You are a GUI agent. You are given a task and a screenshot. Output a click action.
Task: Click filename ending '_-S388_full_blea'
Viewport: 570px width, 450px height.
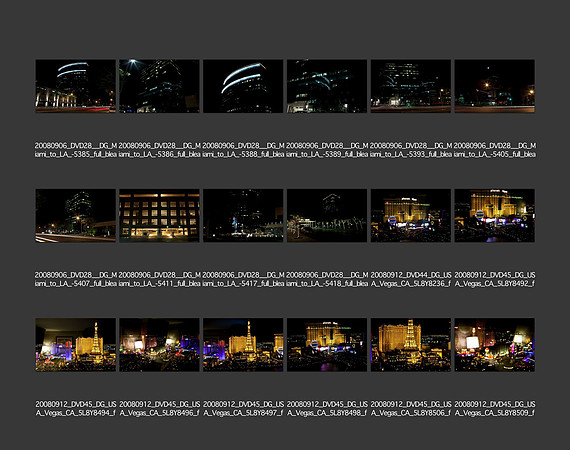243,150
